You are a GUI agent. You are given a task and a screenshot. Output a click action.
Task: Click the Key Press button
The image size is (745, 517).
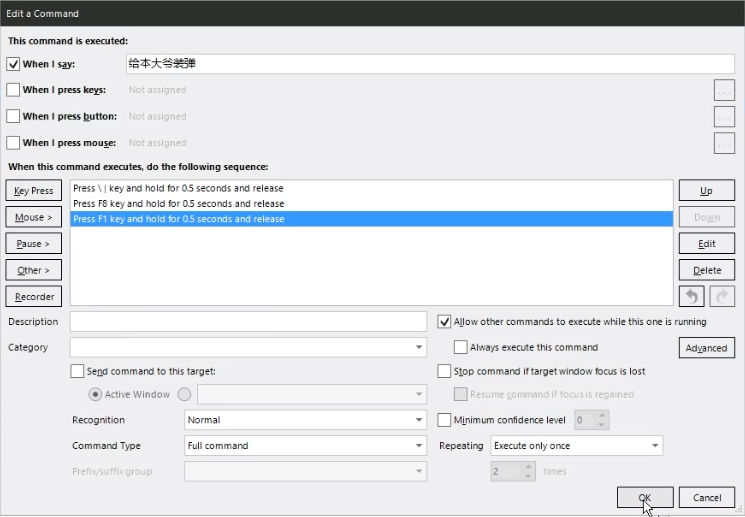(x=34, y=190)
